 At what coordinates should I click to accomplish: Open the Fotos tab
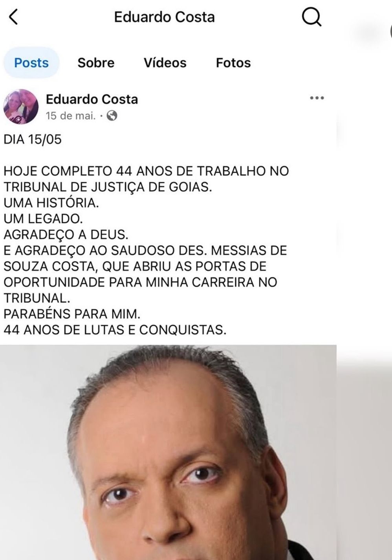(233, 63)
